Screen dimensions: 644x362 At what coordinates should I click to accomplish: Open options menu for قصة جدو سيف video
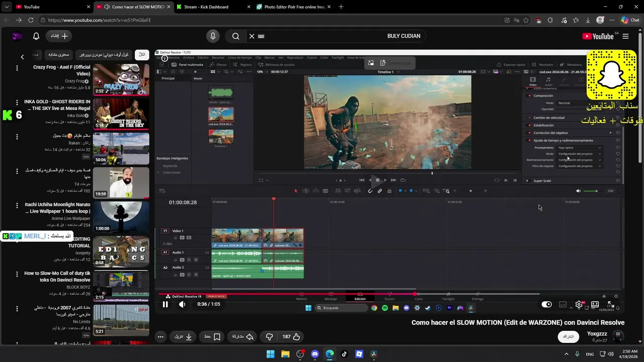[x=17, y=171]
